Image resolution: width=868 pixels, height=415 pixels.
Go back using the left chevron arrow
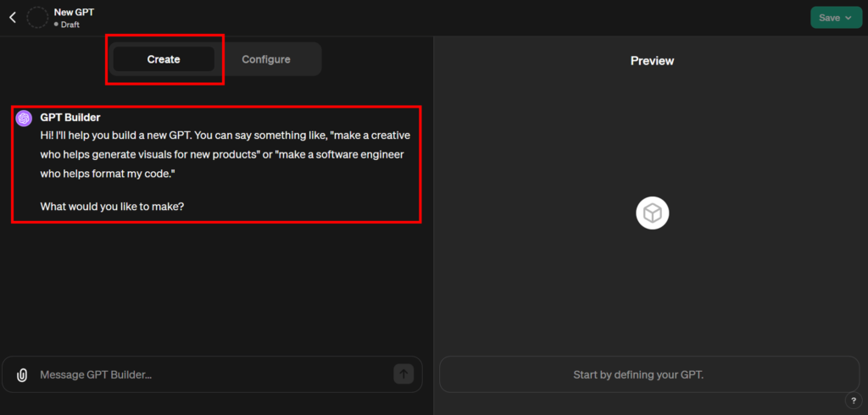(13, 18)
